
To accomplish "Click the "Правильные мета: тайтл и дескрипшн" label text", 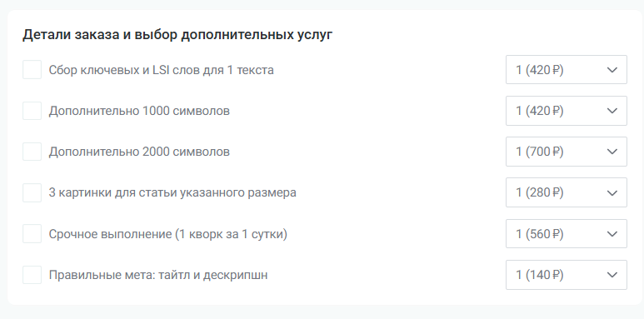I will [x=158, y=275].
